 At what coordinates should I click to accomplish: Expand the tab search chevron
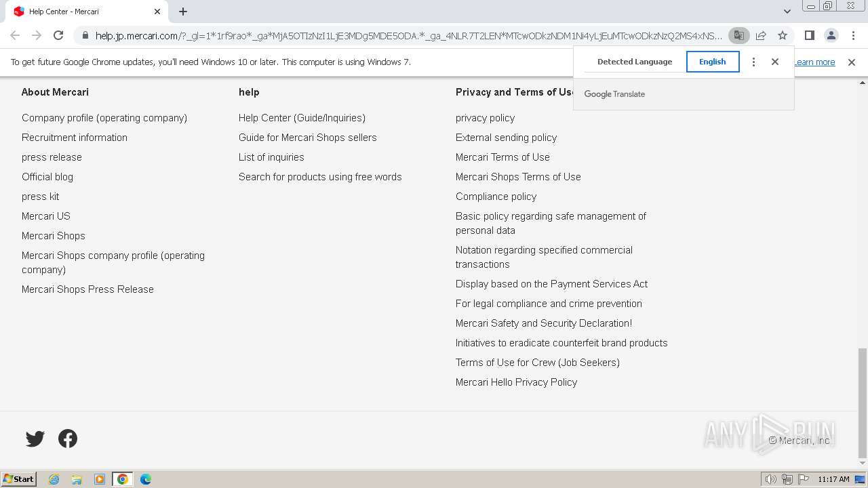[x=787, y=12]
